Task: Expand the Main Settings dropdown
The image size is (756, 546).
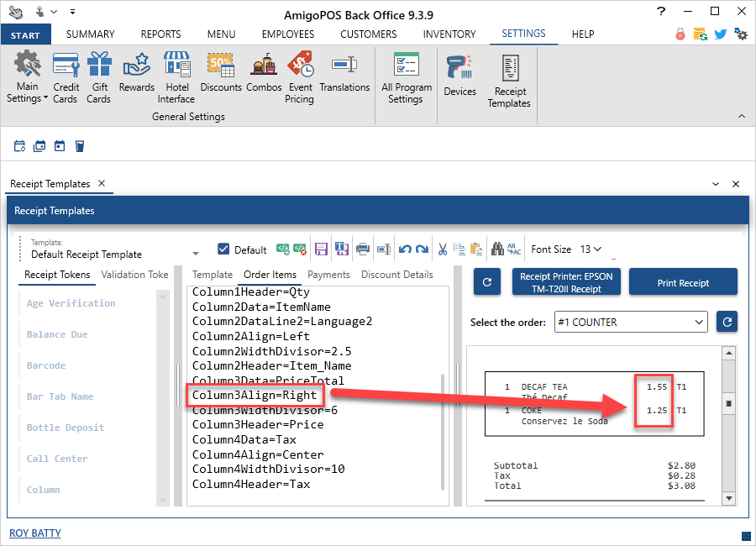Action: [27, 92]
